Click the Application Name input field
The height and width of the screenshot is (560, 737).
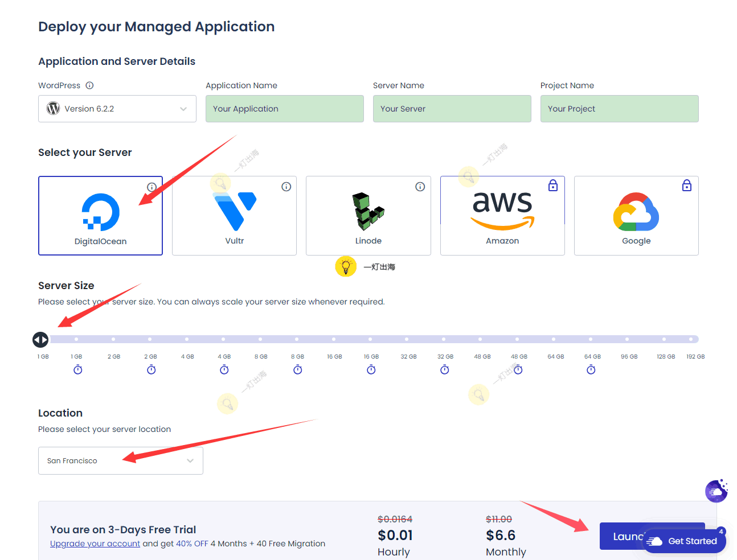pos(284,109)
